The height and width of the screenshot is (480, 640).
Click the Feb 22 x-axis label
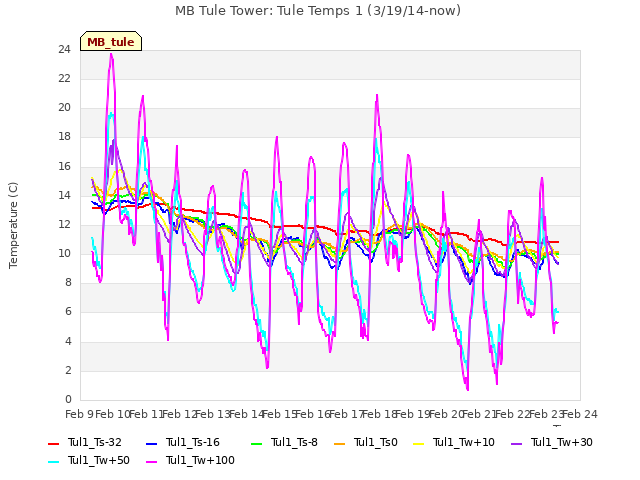click(513, 414)
